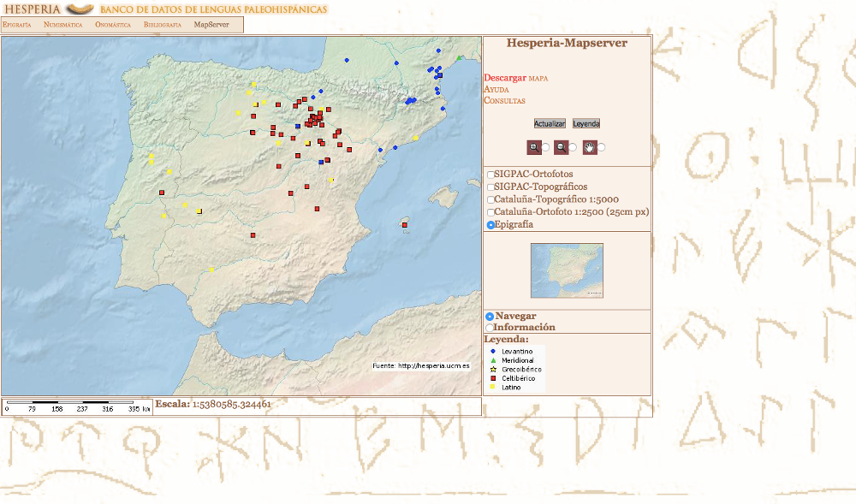Check the Cataluña-Topográfico 1:5000 layer
The height and width of the screenshot is (504, 856).
pos(490,199)
